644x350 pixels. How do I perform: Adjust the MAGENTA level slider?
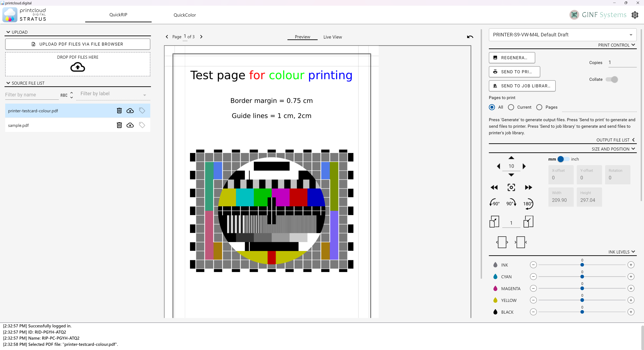[x=582, y=288]
